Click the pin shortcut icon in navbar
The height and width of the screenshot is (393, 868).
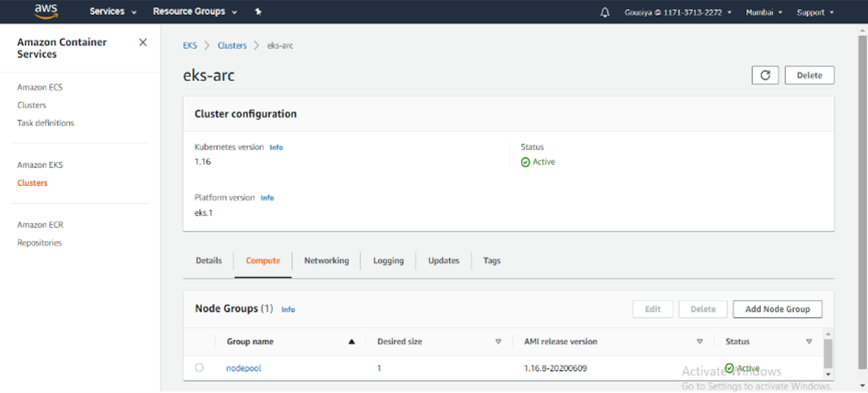pyautogui.click(x=258, y=12)
